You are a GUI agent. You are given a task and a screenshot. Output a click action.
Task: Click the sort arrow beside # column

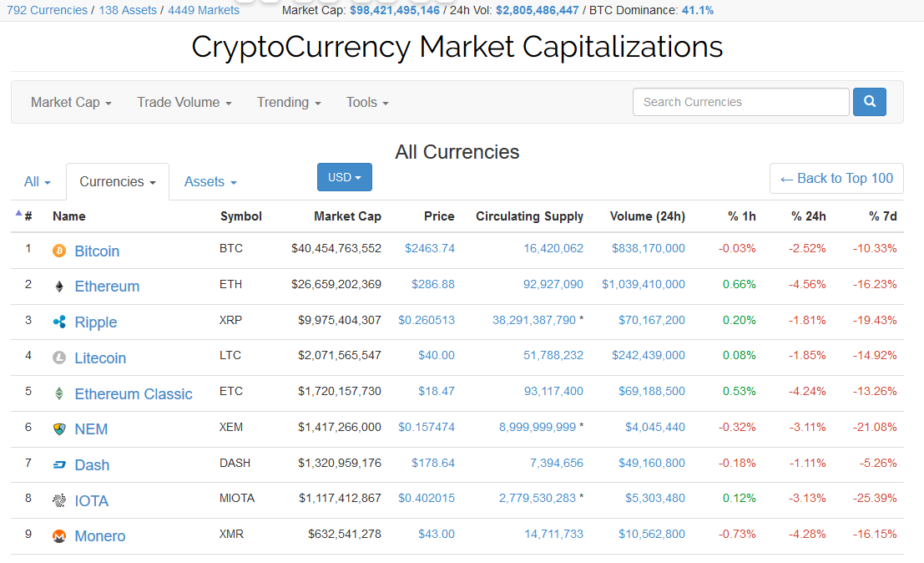click(18, 213)
